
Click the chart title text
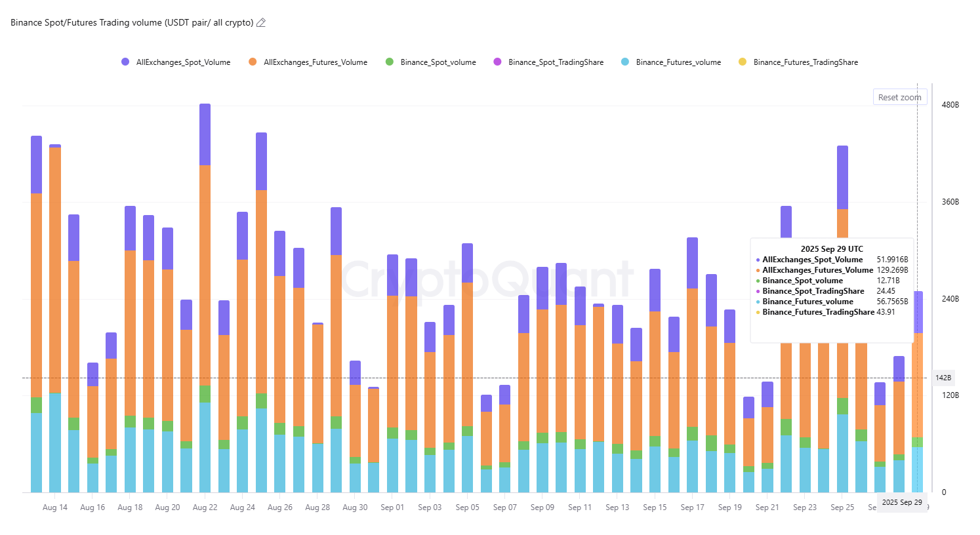point(132,23)
